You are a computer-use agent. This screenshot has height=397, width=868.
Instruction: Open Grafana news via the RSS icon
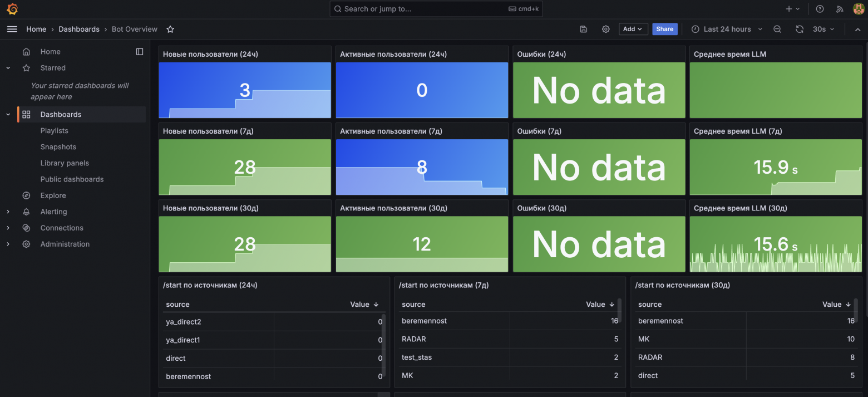tap(839, 8)
